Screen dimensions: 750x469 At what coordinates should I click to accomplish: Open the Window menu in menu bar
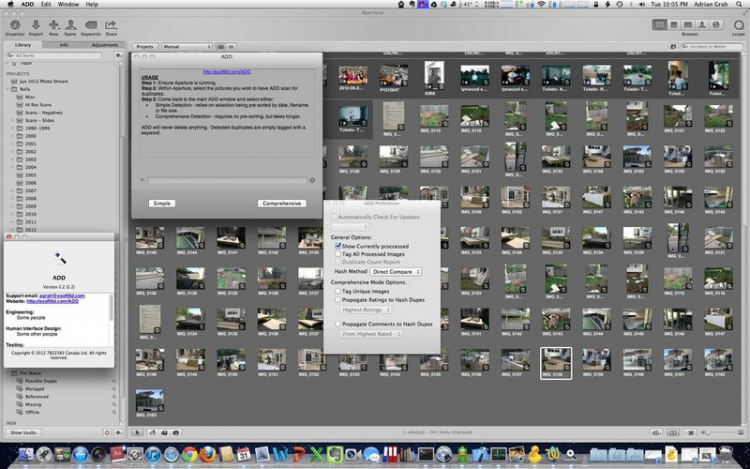(x=68, y=5)
